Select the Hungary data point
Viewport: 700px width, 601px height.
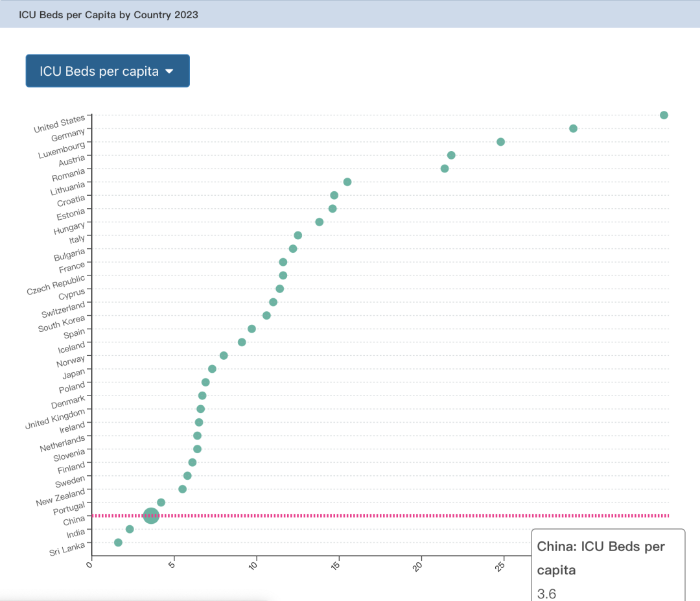coord(319,222)
